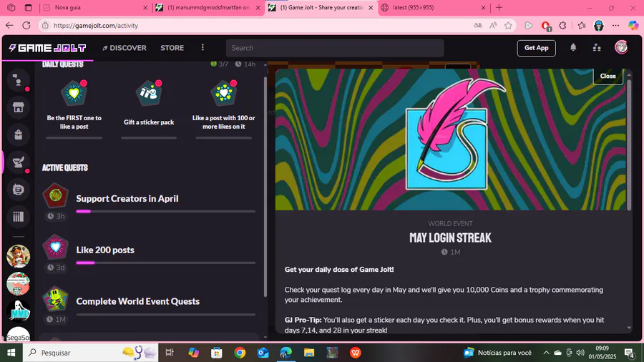Open File Explorer from taskbar
Image resolution: width=644 pixels, height=362 pixels.
pyautogui.click(x=309, y=353)
